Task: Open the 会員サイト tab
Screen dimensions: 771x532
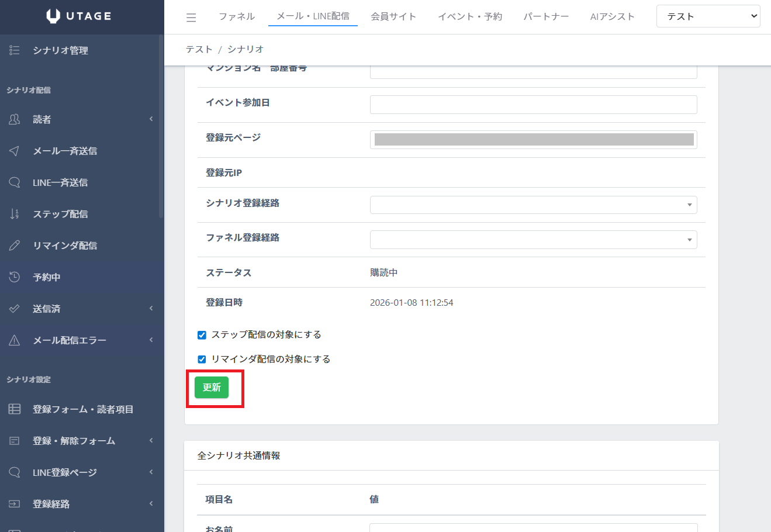Action: 393,16
